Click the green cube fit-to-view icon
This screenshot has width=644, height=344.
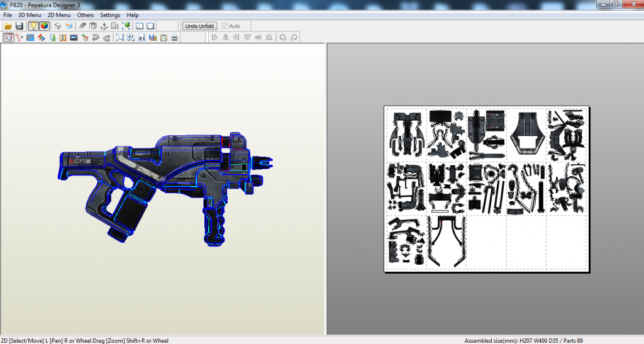(126, 26)
